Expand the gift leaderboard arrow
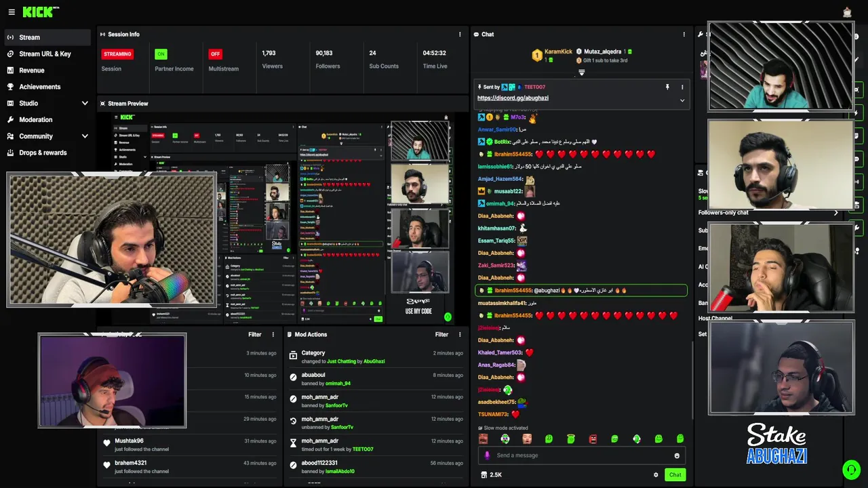Image resolution: width=868 pixels, height=488 pixels. pos(581,73)
